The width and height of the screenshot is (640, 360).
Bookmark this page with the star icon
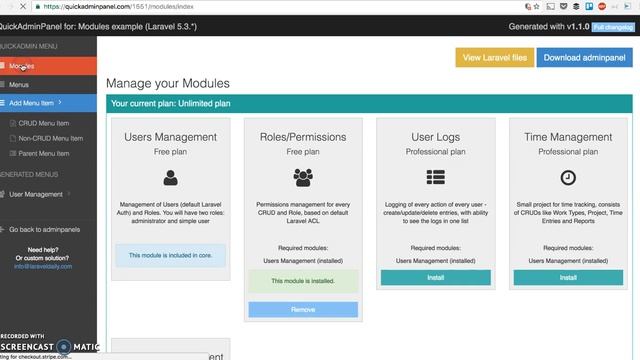537,7
